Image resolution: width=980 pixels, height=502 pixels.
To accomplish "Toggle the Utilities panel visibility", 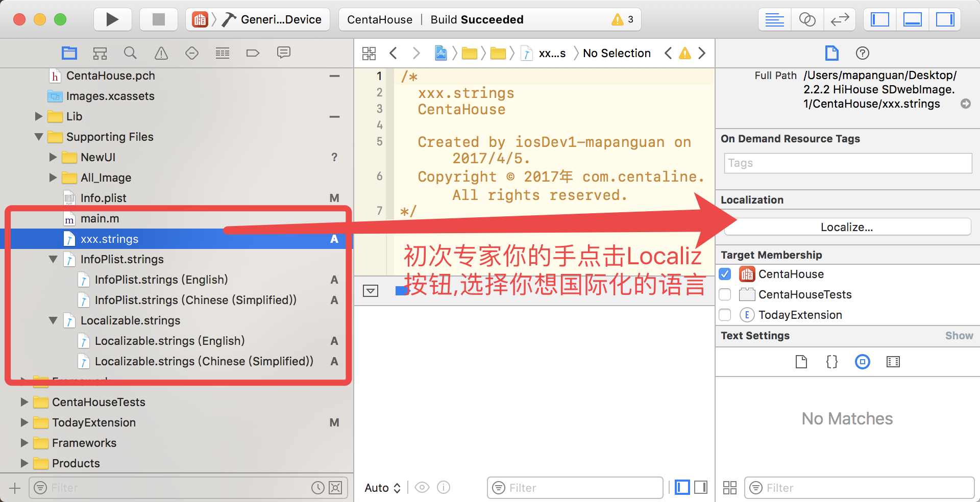I will click(945, 20).
